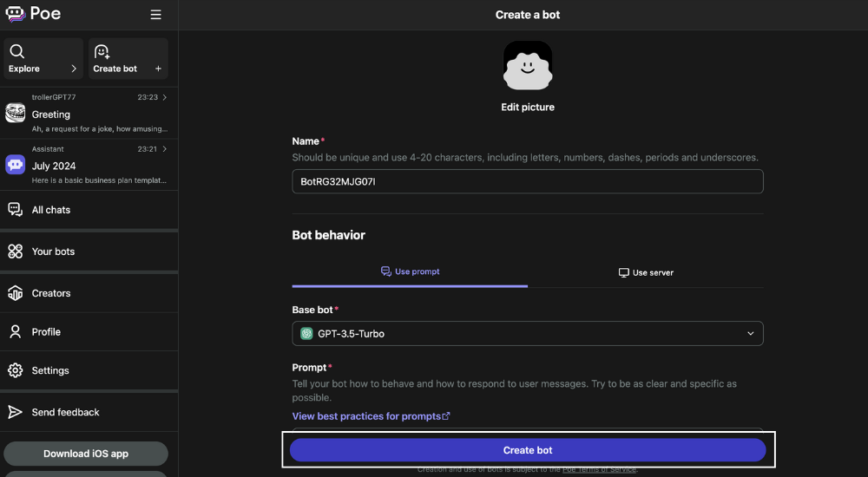Screen dimensions: 868x477
Task: Click the bot Name input field
Action: pyautogui.click(x=528, y=181)
